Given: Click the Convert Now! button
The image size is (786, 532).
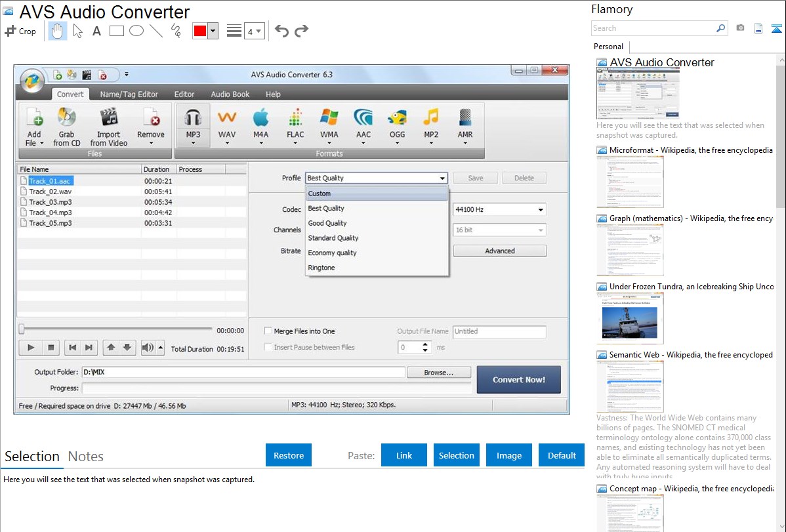Looking at the screenshot, I should (518, 379).
